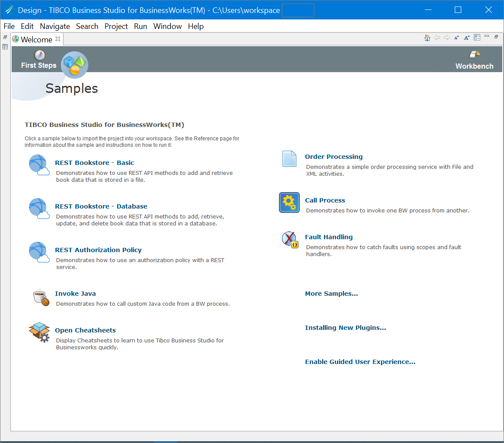Open the Help menu

(x=196, y=26)
